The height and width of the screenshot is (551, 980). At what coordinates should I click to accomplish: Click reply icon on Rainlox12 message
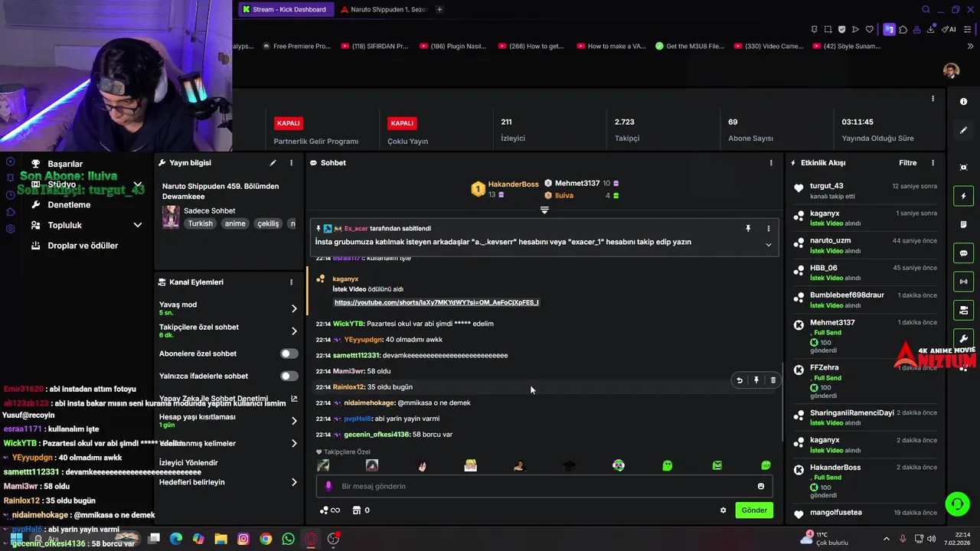pyautogui.click(x=739, y=380)
